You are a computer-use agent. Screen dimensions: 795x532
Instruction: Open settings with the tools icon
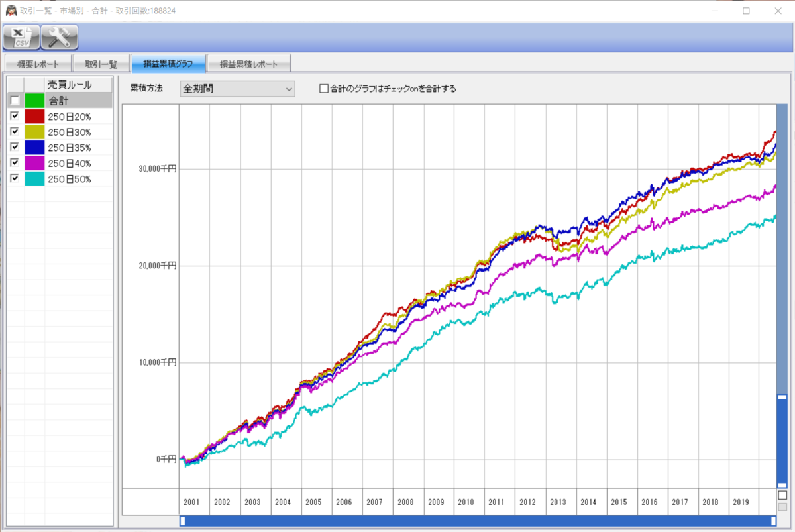[60, 37]
